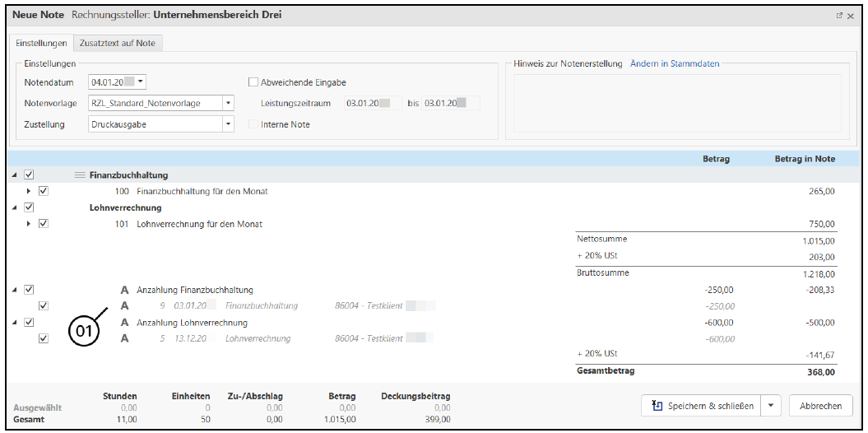
Task: Uncheck the row 100 Finanzbuchhaltung für den Monat
Action: [44, 191]
